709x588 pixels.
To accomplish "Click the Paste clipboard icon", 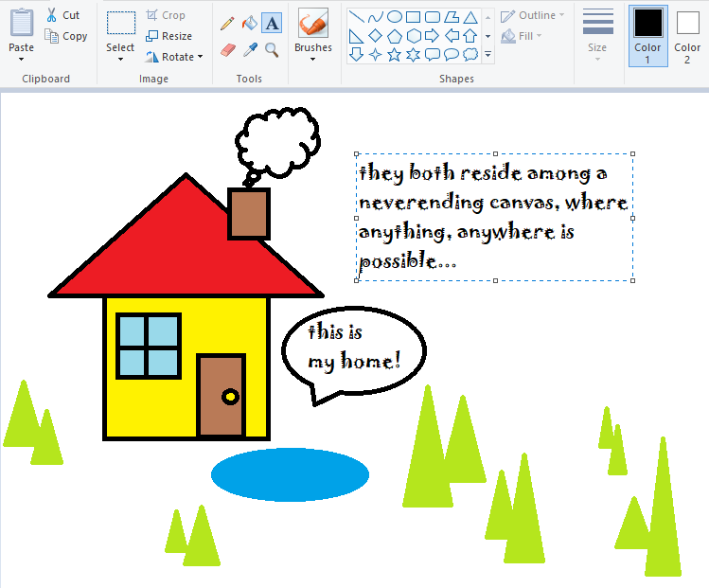I will 21,22.
